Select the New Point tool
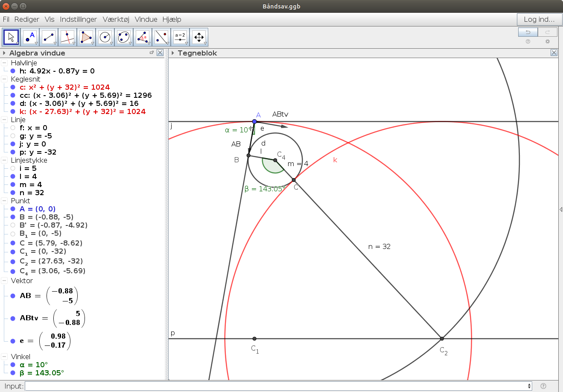 pyautogui.click(x=30, y=38)
